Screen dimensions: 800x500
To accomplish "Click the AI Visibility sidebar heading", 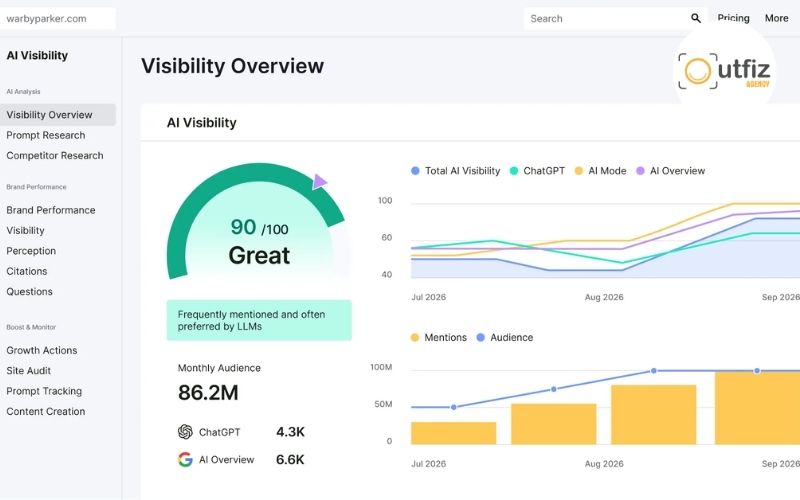I will pos(37,56).
